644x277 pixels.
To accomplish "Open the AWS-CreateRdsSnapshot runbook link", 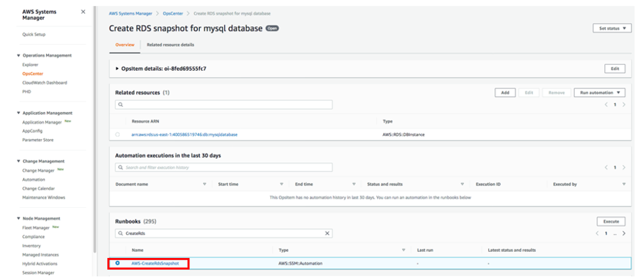I will (156, 263).
